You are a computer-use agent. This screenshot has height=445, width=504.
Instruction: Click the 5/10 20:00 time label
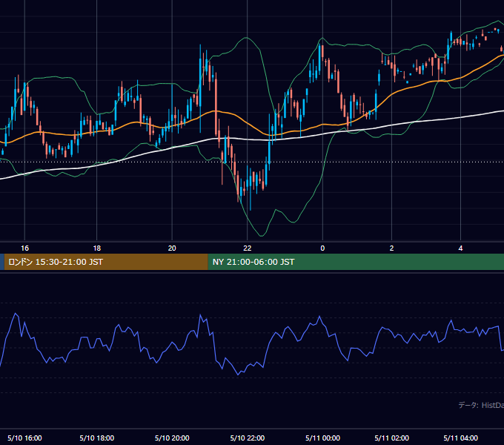coord(172,438)
